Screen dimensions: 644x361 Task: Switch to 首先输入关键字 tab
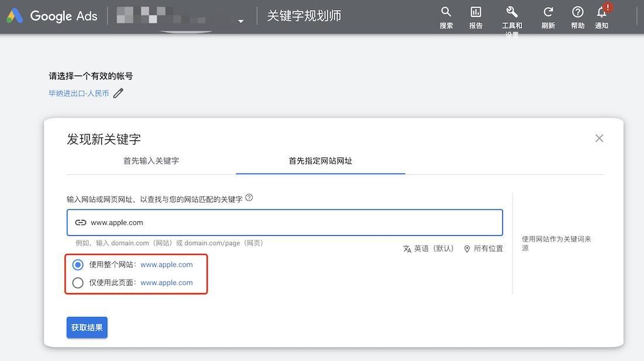point(151,161)
